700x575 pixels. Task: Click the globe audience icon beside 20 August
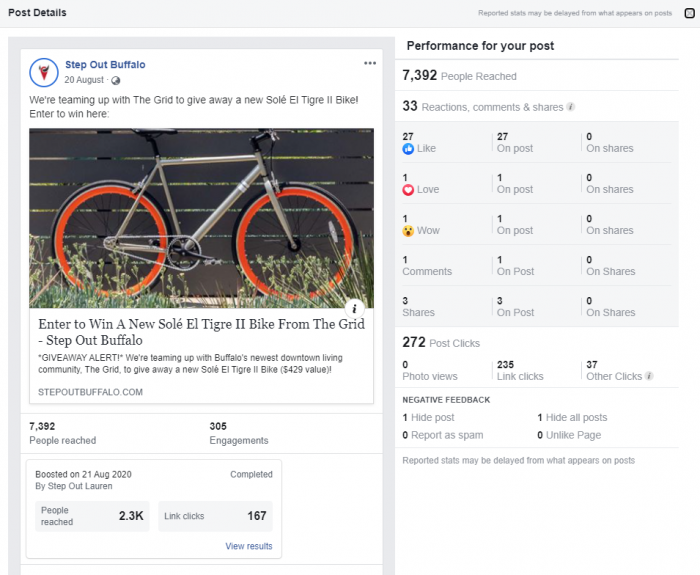pyautogui.click(x=116, y=80)
